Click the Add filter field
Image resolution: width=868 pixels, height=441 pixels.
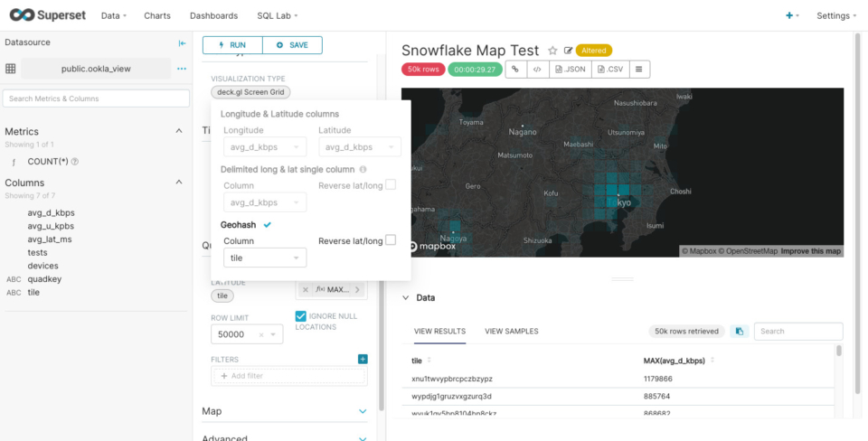(289, 376)
